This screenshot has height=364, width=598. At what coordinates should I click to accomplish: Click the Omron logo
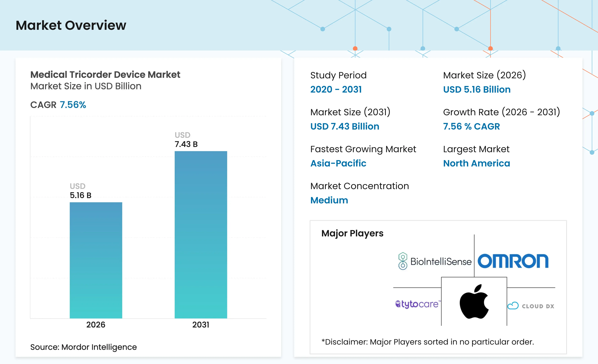(x=513, y=261)
